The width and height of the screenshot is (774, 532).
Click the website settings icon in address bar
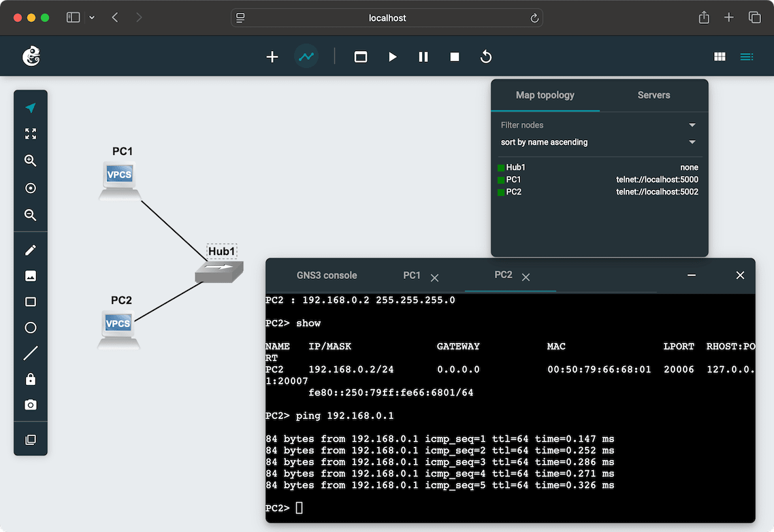click(x=240, y=18)
